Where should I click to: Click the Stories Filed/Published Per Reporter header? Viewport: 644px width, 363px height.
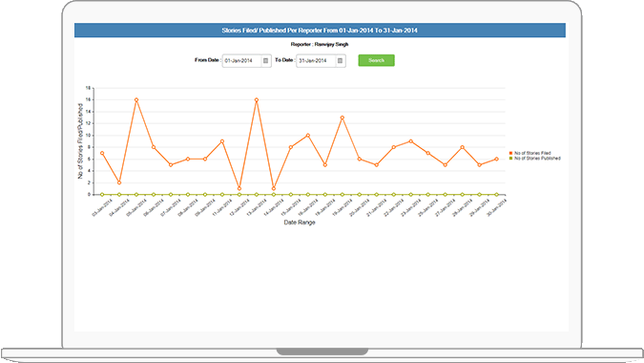point(320,31)
